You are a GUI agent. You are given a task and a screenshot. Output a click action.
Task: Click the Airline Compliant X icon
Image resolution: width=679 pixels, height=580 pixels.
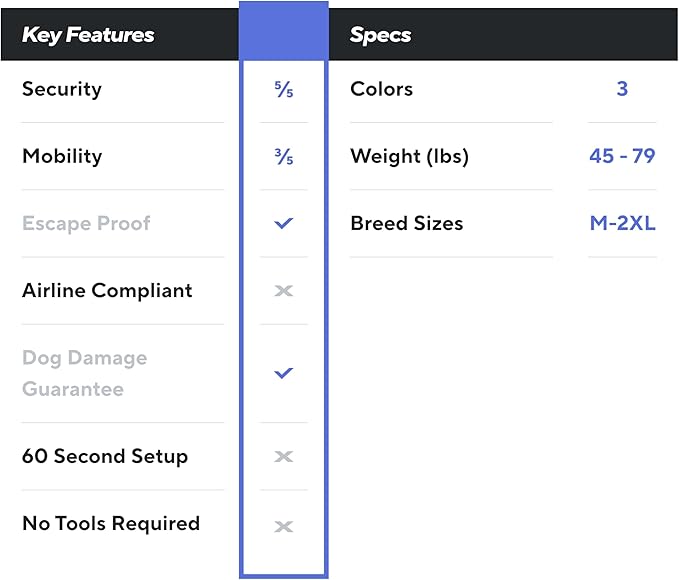pos(284,291)
